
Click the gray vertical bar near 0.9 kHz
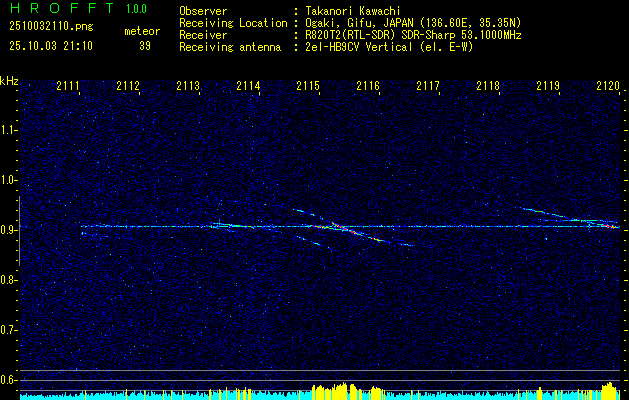(x=19, y=231)
